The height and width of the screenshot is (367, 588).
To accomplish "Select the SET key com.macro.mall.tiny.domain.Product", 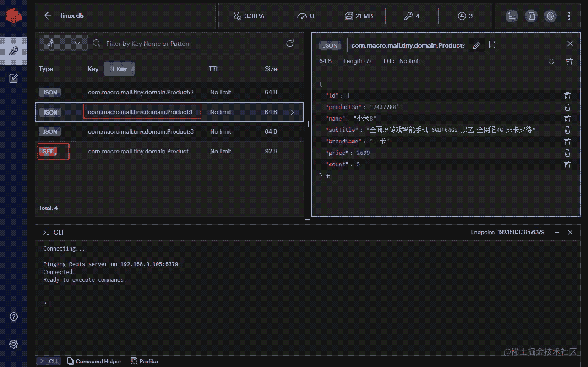I will [138, 151].
